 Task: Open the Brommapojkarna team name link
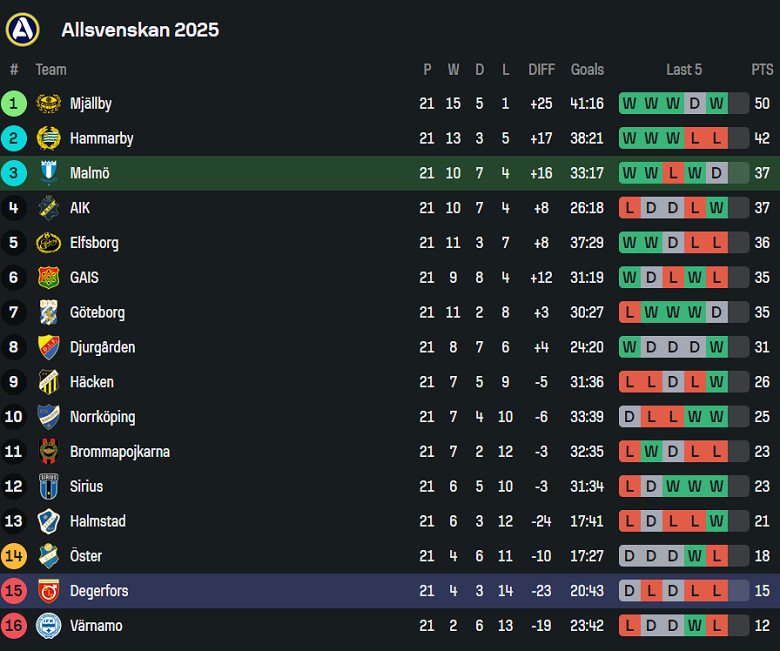pyautogui.click(x=119, y=452)
